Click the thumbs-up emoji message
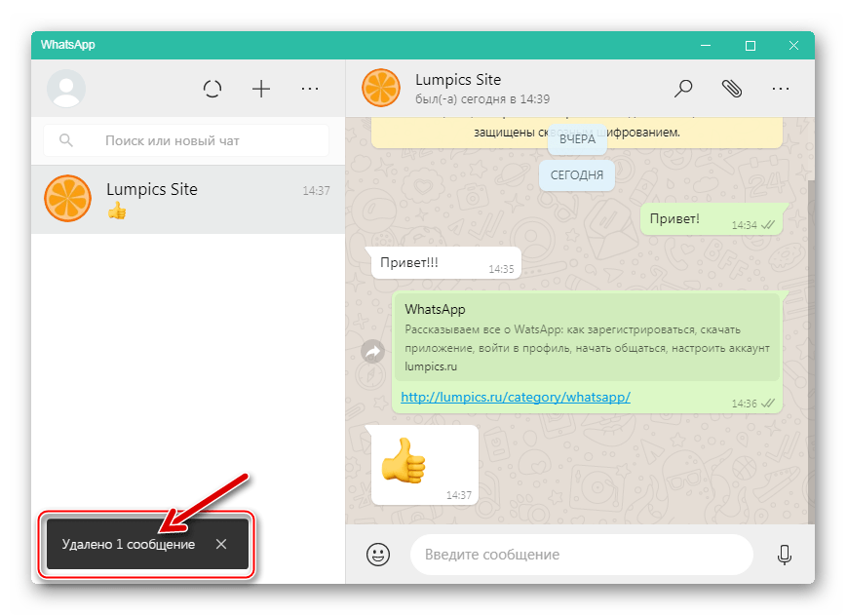The image size is (847, 616). pos(425,465)
